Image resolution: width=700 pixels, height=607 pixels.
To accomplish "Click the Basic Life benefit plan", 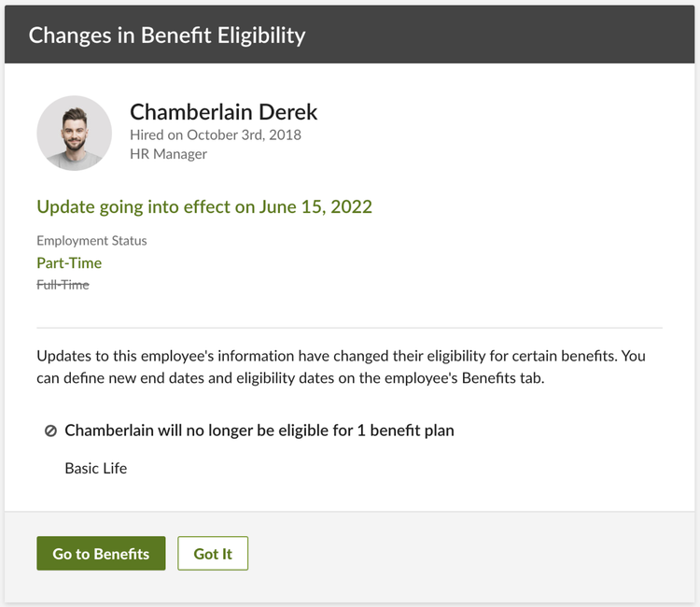I will tap(95, 468).
